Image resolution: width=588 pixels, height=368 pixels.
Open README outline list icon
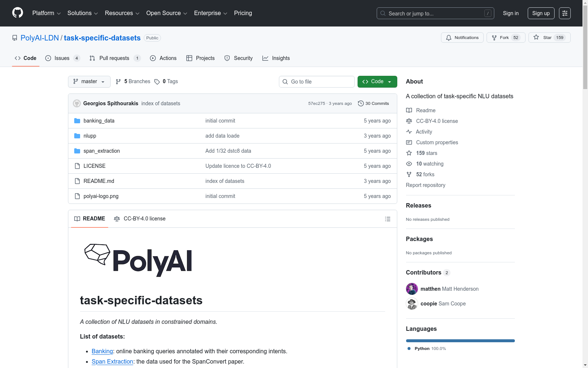pyautogui.click(x=388, y=219)
